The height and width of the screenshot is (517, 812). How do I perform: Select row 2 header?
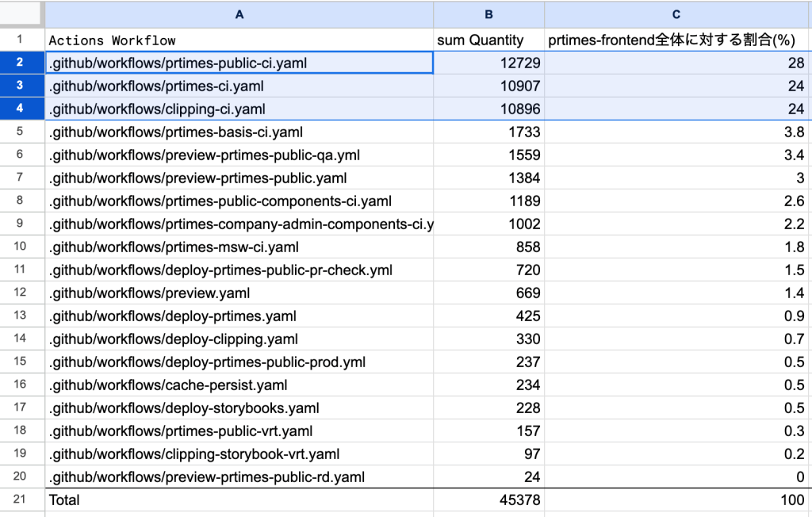tap(21, 63)
